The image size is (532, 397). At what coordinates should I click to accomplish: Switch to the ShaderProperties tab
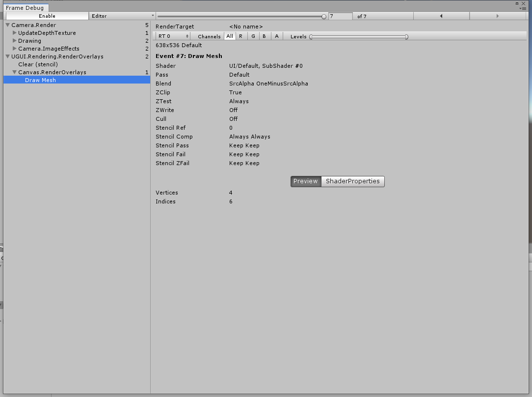(x=352, y=181)
